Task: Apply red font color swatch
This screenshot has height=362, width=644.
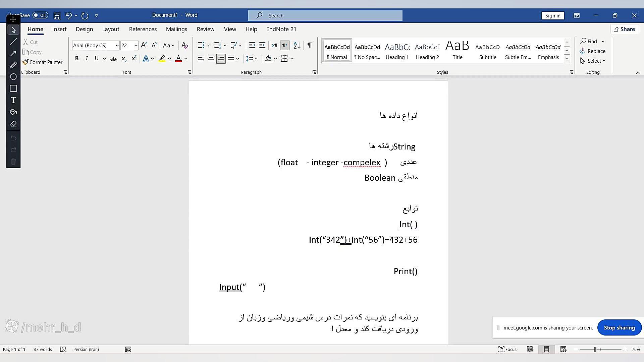Action: pos(178,59)
